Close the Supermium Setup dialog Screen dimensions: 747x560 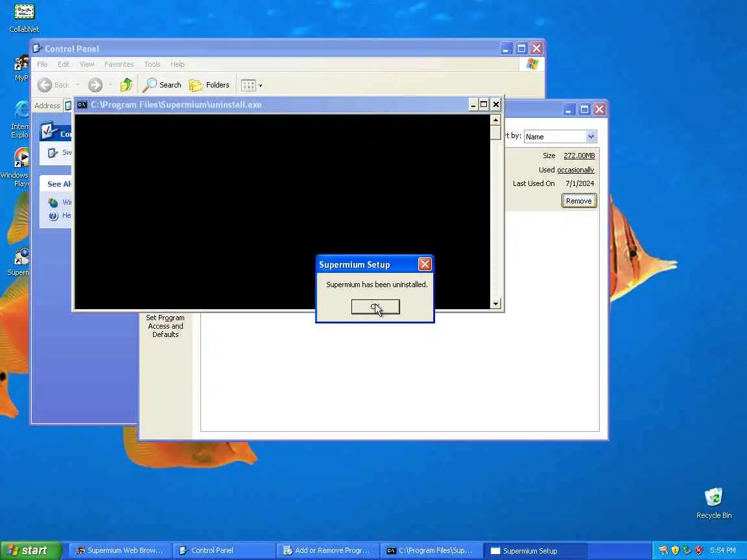coord(425,264)
